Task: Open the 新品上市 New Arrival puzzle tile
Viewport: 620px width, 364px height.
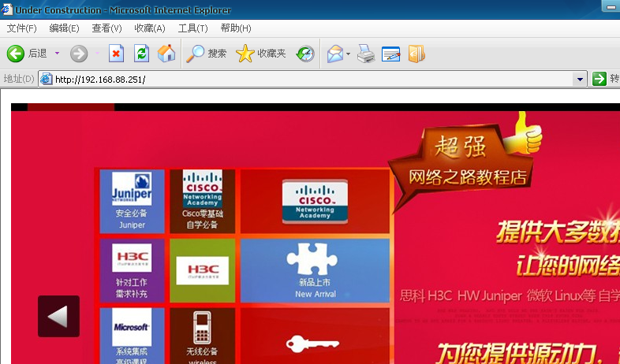Action: [x=315, y=270]
